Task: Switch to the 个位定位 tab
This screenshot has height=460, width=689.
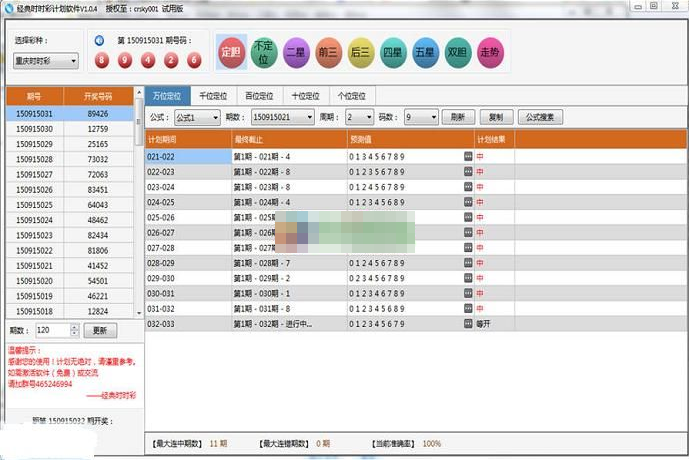Action: [x=353, y=96]
